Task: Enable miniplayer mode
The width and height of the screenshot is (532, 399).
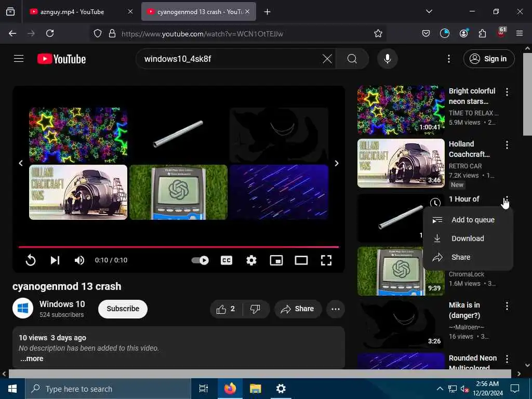Action: tap(276, 260)
